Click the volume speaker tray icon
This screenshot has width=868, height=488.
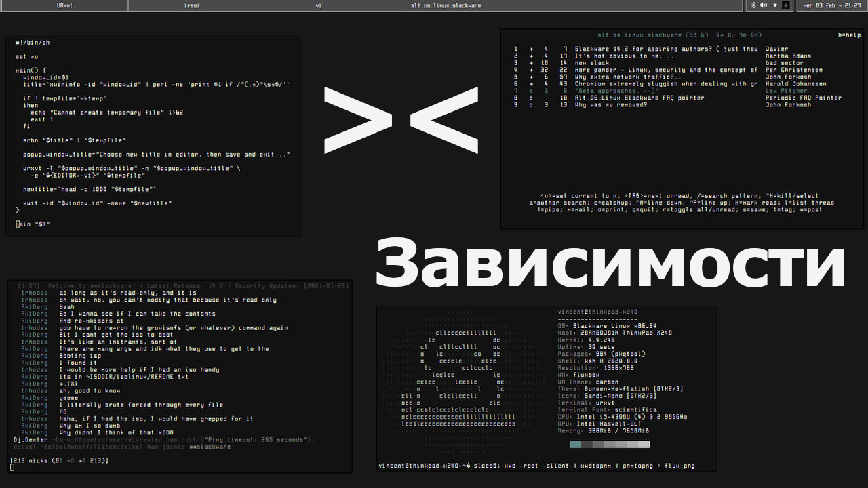coord(764,5)
